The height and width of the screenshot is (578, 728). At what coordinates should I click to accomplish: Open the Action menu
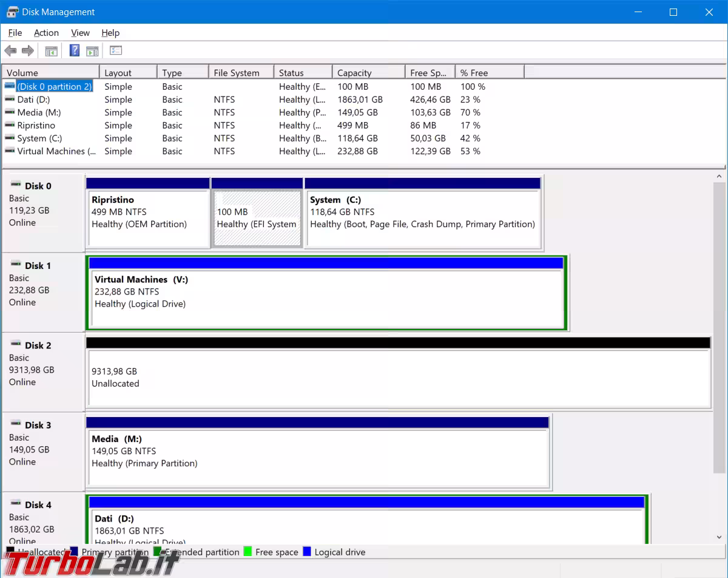pyautogui.click(x=46, y=33)
